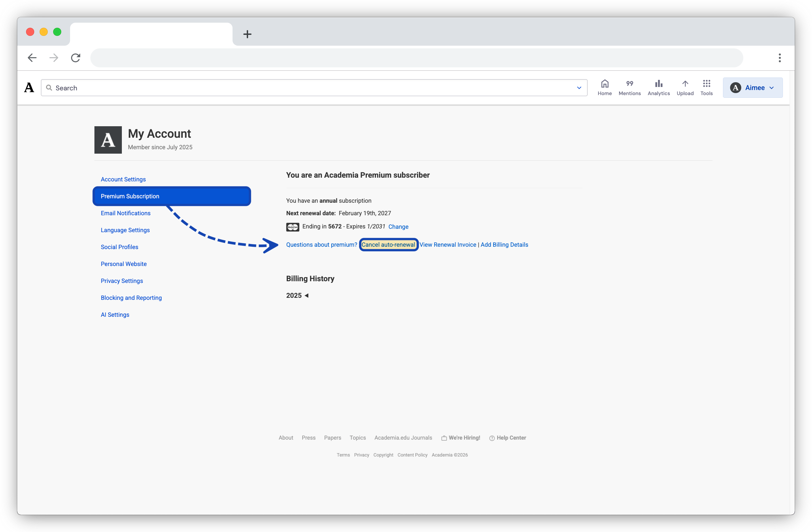Reload the page with refresh icon
Viewport: 812px width, 532px height.
(75, 58)
